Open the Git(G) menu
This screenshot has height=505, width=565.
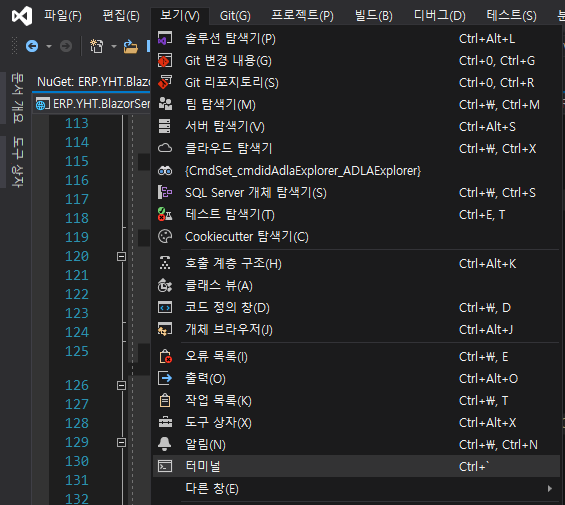pyautogui.click(x=235, y=16)
